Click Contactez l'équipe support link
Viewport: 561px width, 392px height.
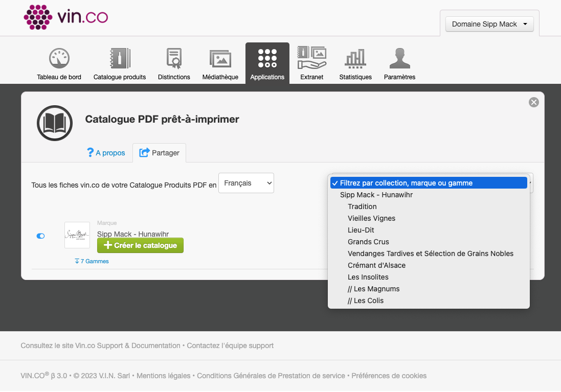pyautogui.click(x=230, y=346)
